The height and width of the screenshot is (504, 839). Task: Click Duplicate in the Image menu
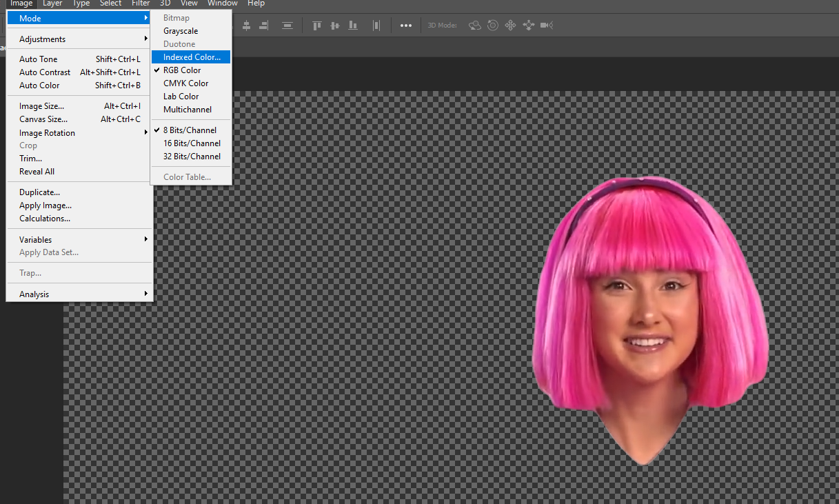tap(39, 192)
